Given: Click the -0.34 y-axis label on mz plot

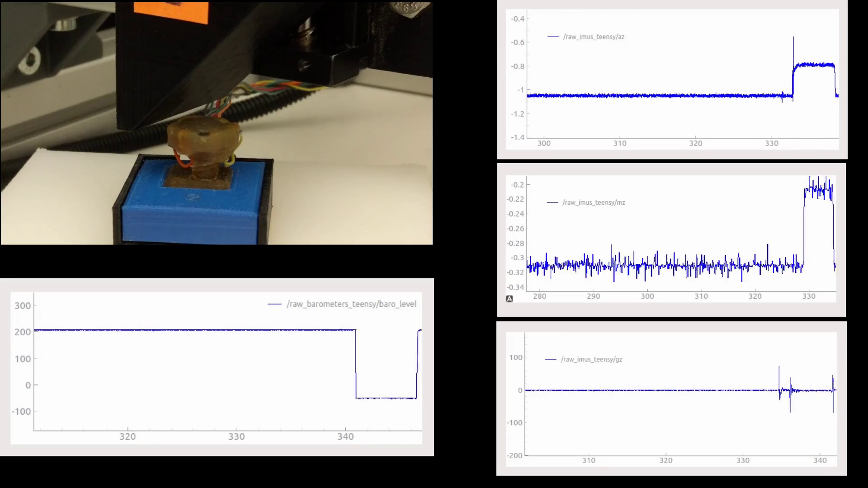Looking at the screenshot, I should click(x=515, y=287).
